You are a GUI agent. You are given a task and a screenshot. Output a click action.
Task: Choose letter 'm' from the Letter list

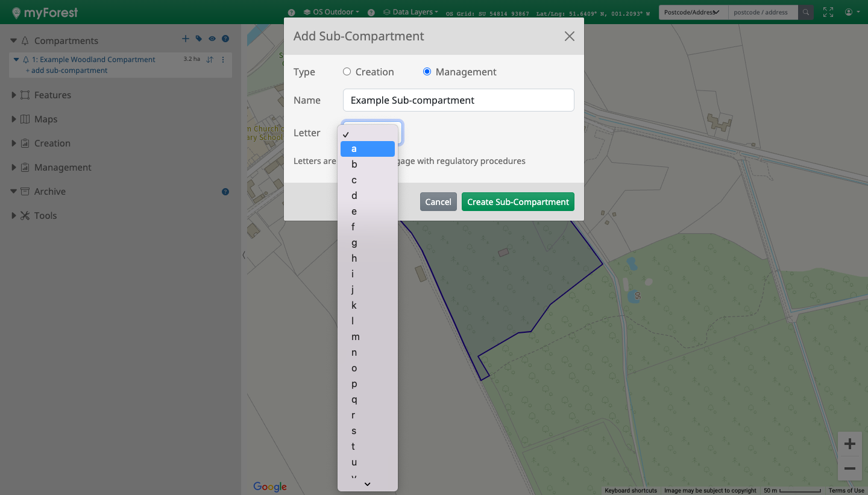click(356, 336)
